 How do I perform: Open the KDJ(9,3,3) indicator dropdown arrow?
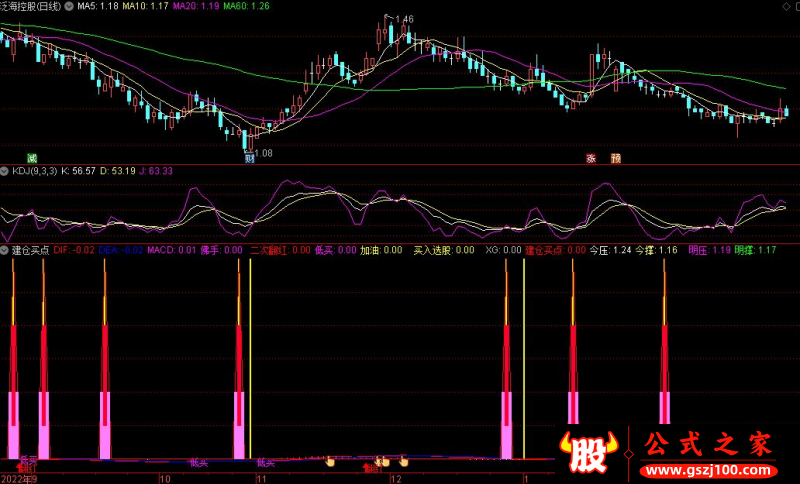[5, 171]
